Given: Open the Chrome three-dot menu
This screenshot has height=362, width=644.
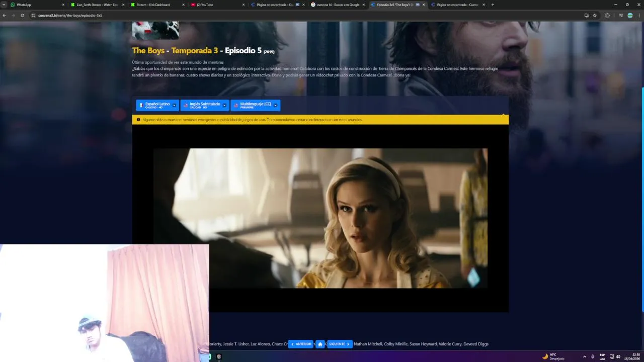Looking at the screenshot, I should pyautogui.click(x=638, y=16).
